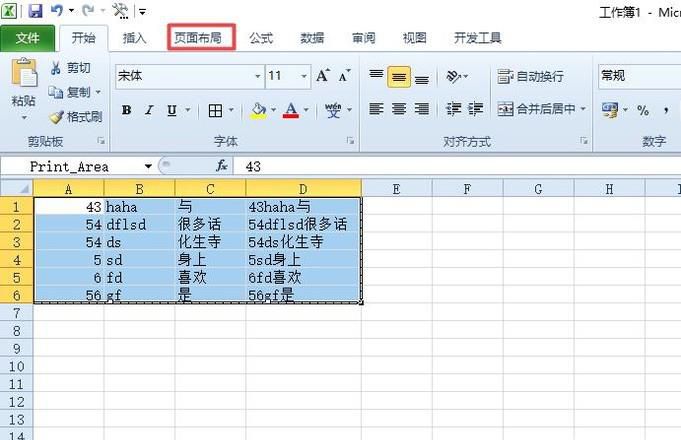This screenshot has height=440, width=681.
Task: Open the Alignment (对齐方式) dialog launcher
Action: 584,141
